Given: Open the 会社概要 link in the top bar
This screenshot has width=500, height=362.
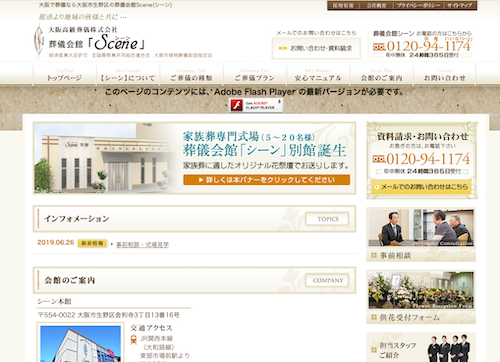Looking at the screenshot, I should (x=376, y=5).
